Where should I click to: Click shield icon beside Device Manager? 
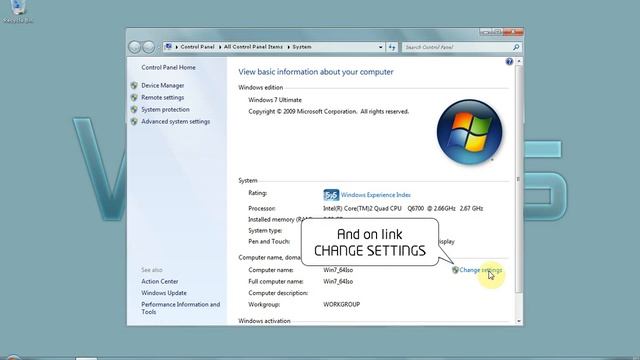[134, 85]
